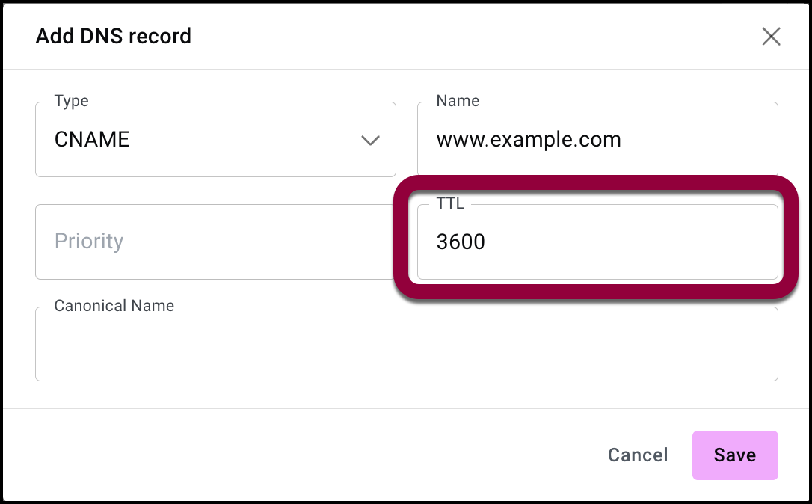The width and height of the screenshot is (812, 504).
Task: Click the TTL field label
Action: click(450, 203)
